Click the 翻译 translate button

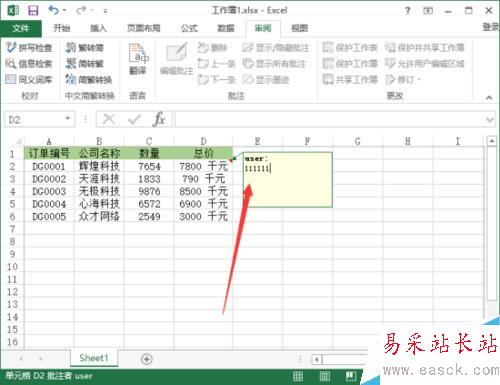(x=138, y=59)
